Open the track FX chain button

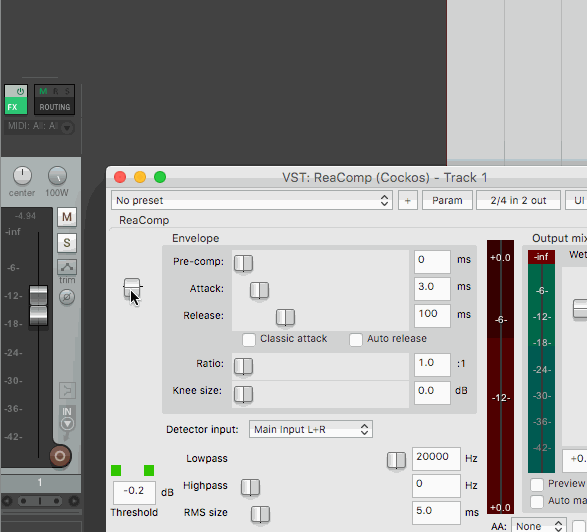click(x=16, y=107)
